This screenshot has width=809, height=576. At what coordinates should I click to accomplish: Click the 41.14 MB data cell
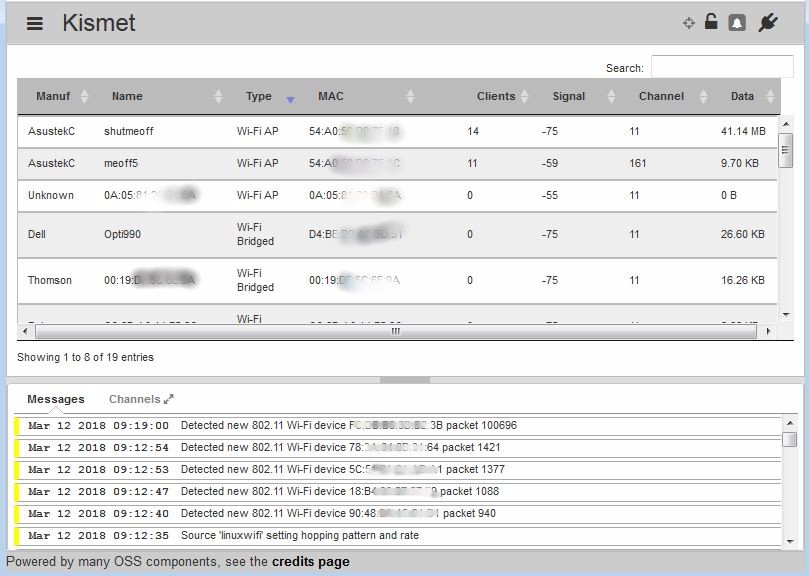743,131
